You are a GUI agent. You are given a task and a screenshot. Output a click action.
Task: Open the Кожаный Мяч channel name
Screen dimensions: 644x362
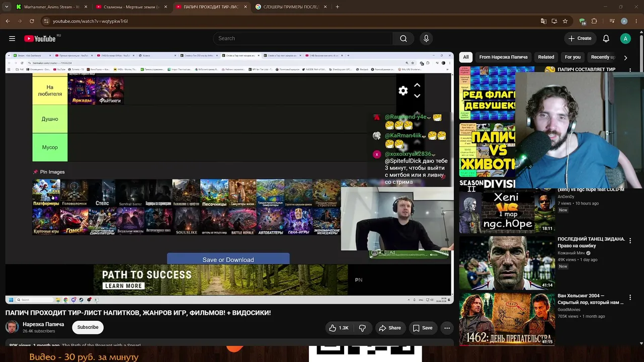click(571, 253)
